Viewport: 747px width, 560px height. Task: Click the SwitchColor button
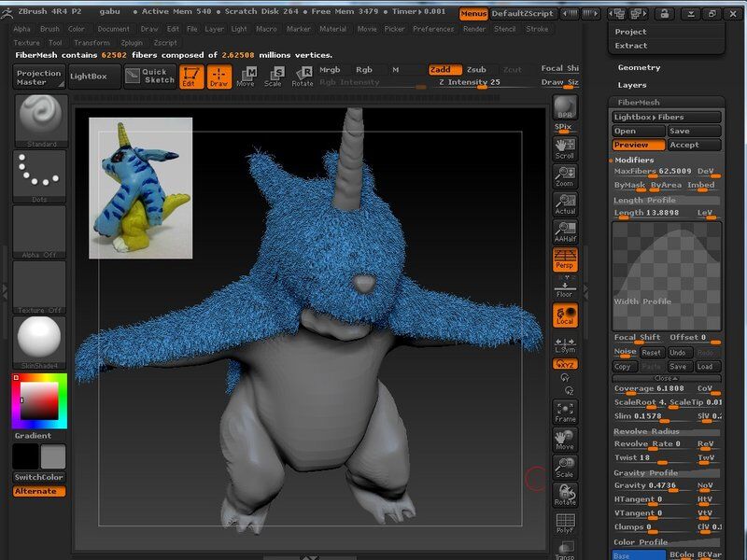pos(39,477)
